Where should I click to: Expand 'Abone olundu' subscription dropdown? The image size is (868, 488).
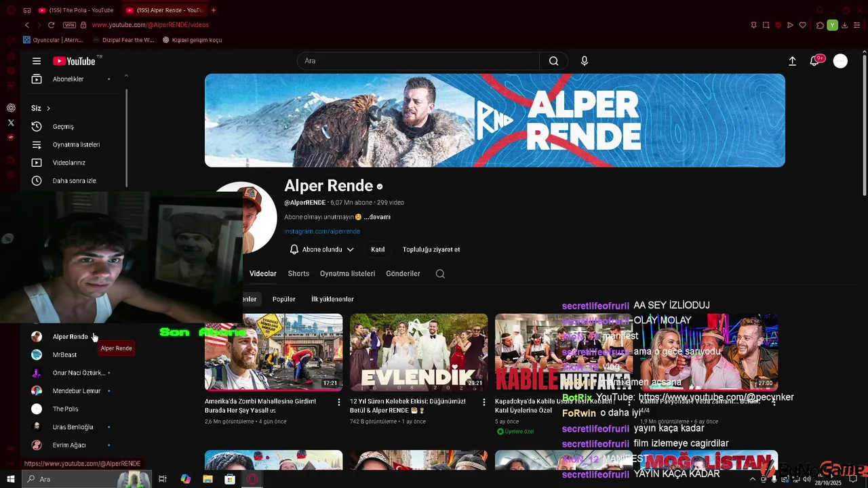tap(321, 249)
